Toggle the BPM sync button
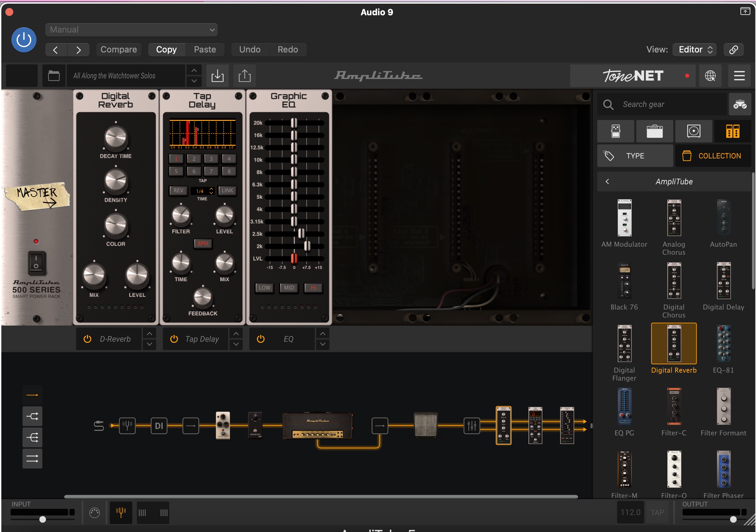The width and height of the screenshot is (756, 532). click(x=203, y=243)
